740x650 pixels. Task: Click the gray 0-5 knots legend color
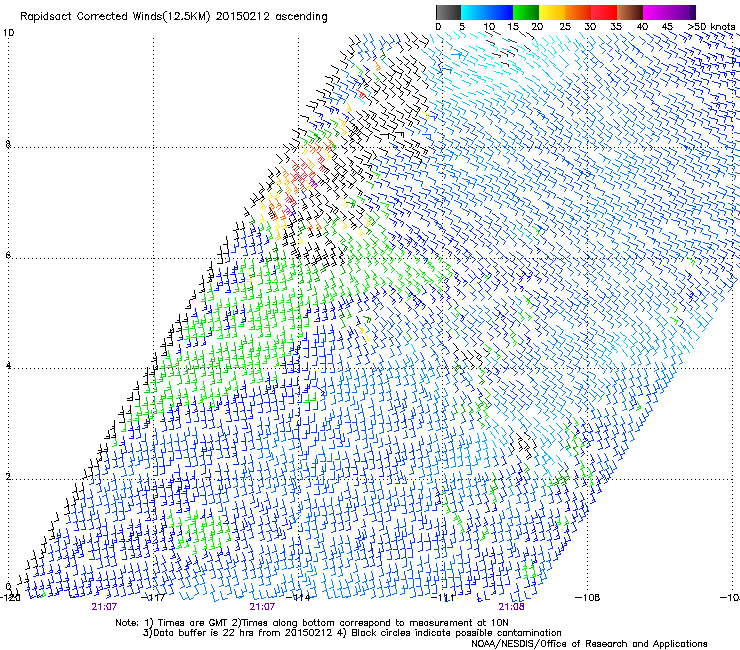coord(448,12)
